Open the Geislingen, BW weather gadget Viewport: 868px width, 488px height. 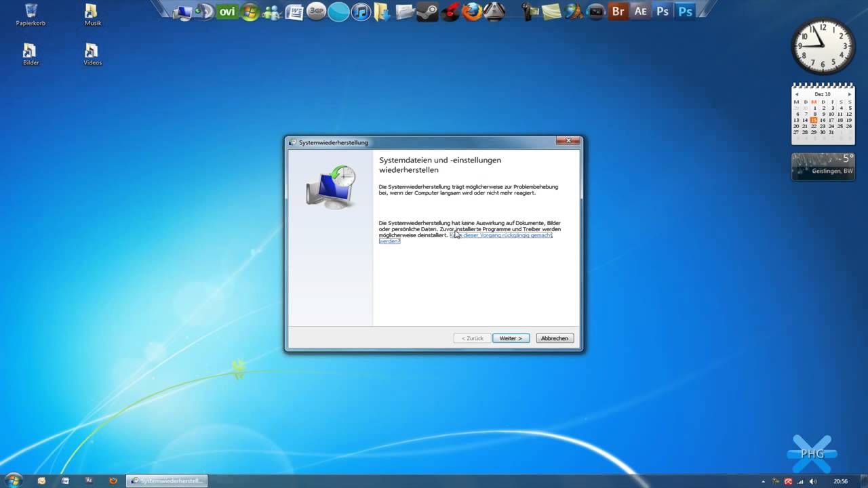[823, 167]
